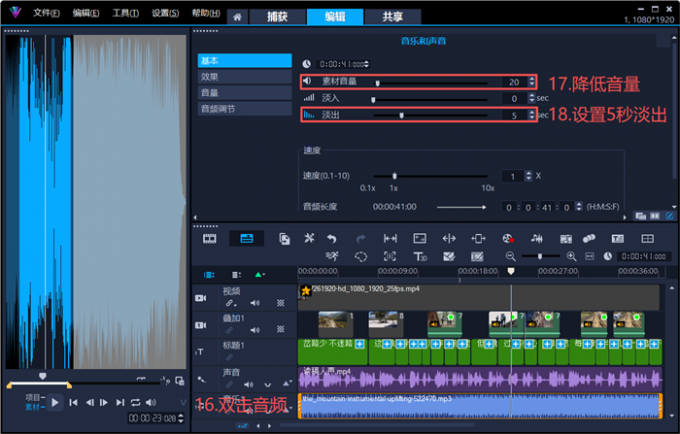Mute the 视频 track
Screen dimensions: 680x434
[x=255, y=303]
